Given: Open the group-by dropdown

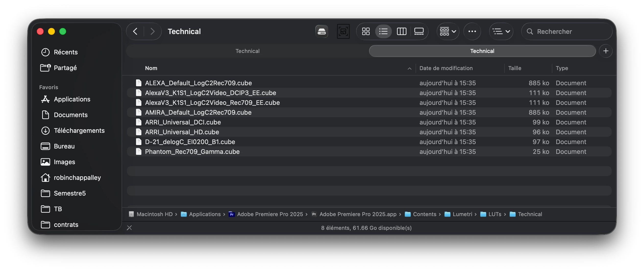Looking at the screenshot, I should pos(448,32).
